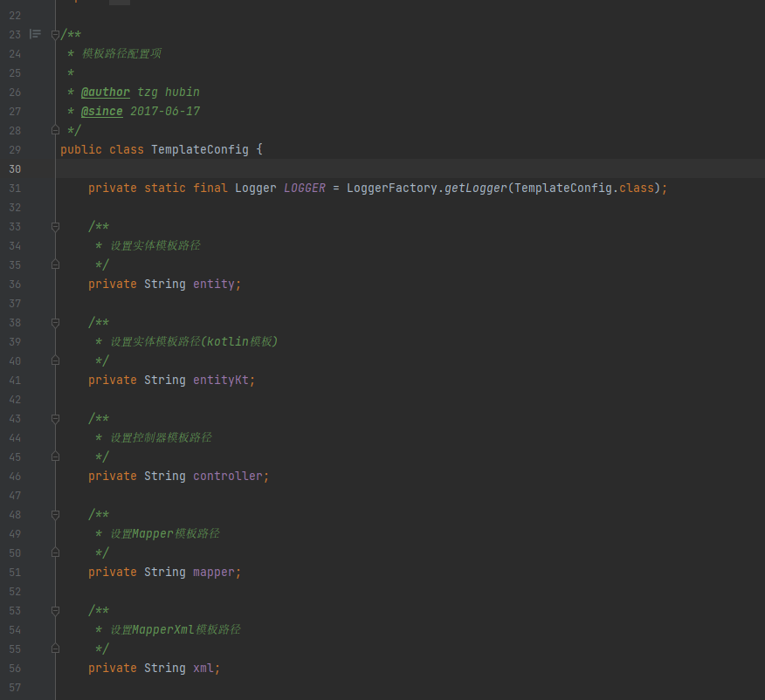Click the @author tag in the Javadoc
Image resolution: width=765 pixels, height=700 pixels.
pos(105,92)
